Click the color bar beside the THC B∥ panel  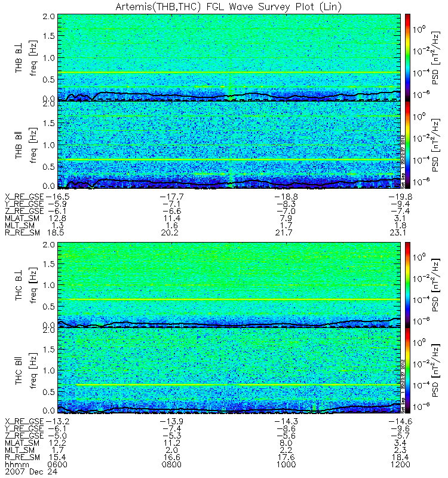[x=407, y=370]
